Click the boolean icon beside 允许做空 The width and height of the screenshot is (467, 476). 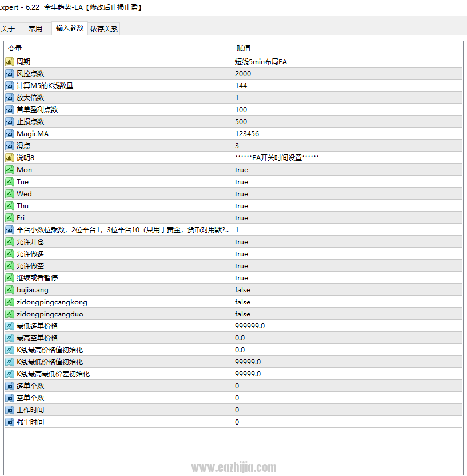tap(9, 266)
